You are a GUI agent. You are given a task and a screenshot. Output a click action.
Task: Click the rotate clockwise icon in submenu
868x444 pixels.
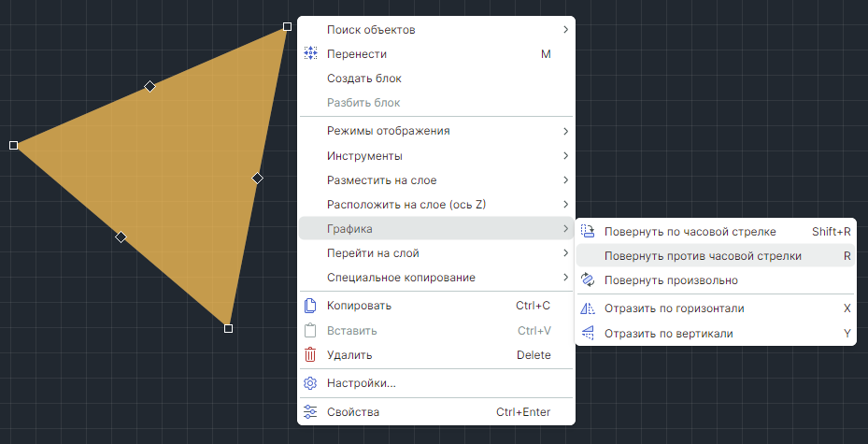(588, 232)
